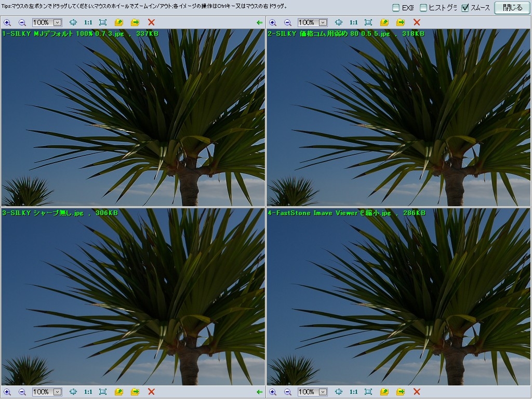Zoom out image 3 via bottom-left magnifier minus
Image resolution: width=532 pixels, height=399 pixels.
22,392
